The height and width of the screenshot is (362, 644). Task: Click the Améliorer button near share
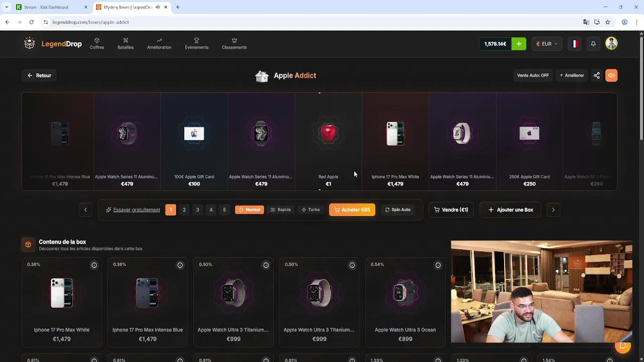pyautogui.click(x=572, y=75)
